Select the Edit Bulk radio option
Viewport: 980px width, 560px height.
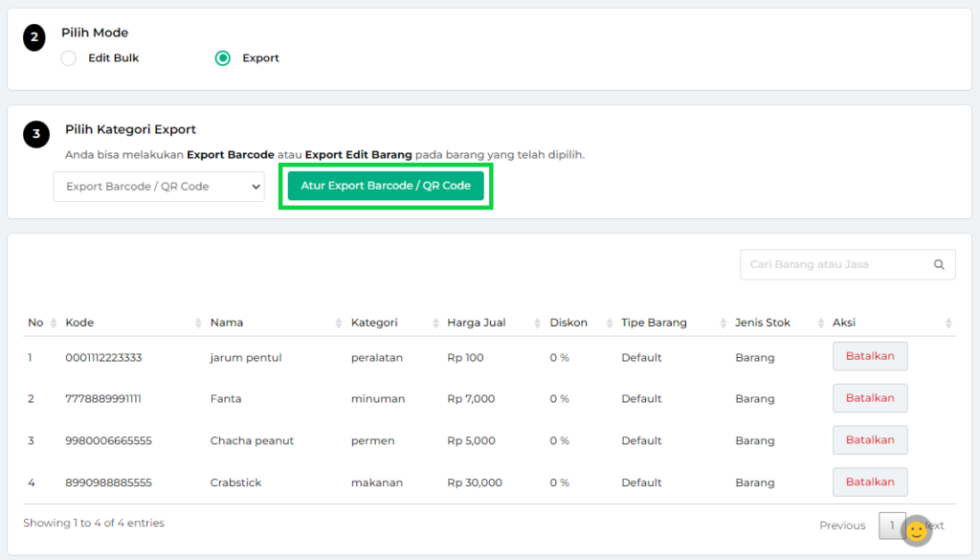pos(69,58)
